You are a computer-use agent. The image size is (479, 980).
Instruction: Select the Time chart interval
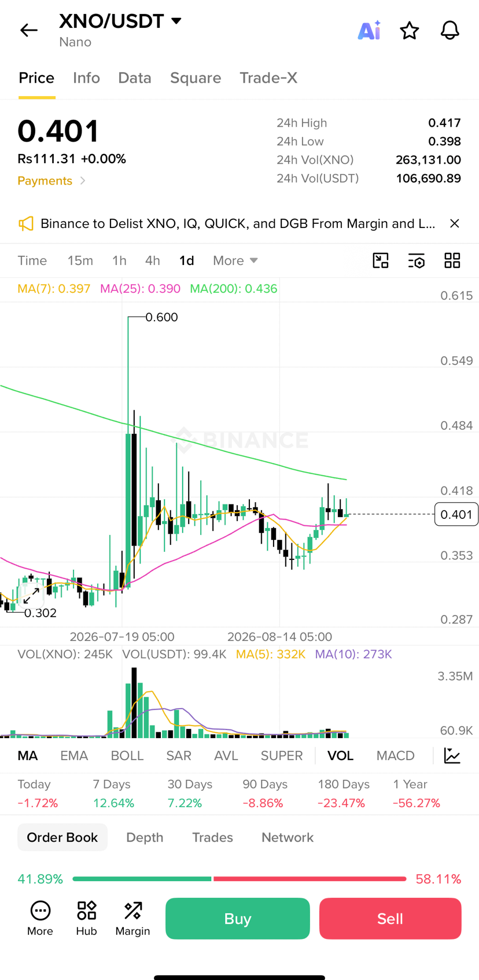32,260
